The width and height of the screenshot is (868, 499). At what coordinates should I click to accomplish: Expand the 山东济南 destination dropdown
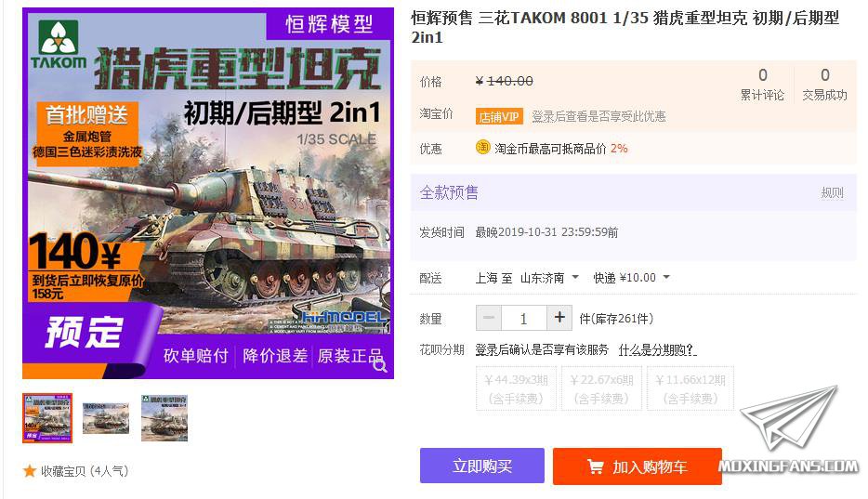(x=549, y=278)
